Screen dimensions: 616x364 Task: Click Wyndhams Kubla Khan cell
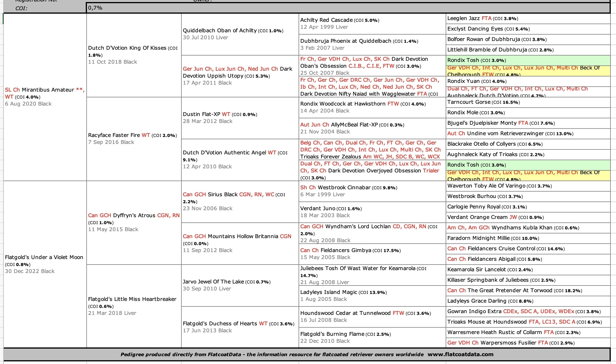point(528,228)
